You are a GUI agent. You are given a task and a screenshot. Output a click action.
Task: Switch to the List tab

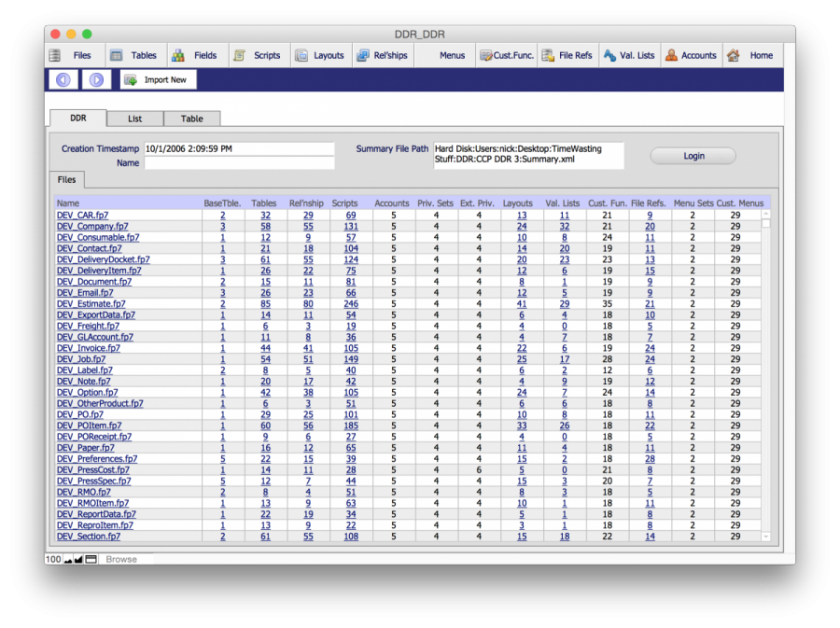click(x=135, y=119)
